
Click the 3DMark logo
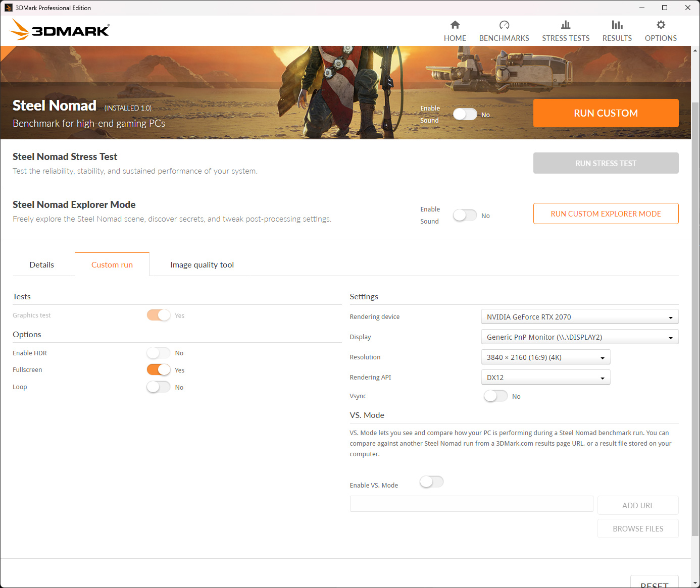click(60, 30)
